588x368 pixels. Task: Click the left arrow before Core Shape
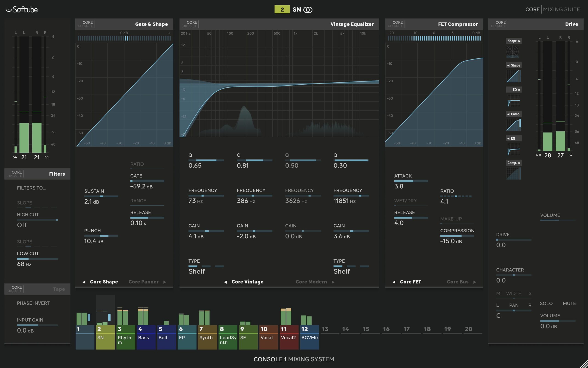click(84, 282)
